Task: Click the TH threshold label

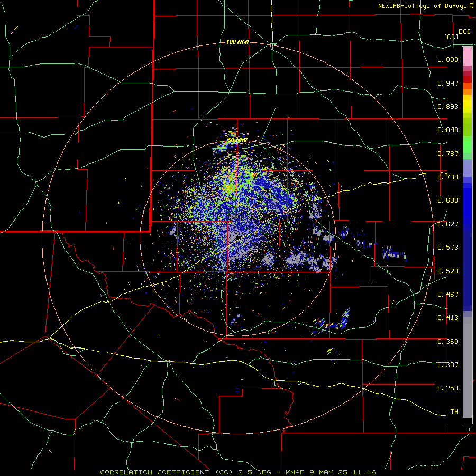Action: pyautogui.click(x=454, y=412)
